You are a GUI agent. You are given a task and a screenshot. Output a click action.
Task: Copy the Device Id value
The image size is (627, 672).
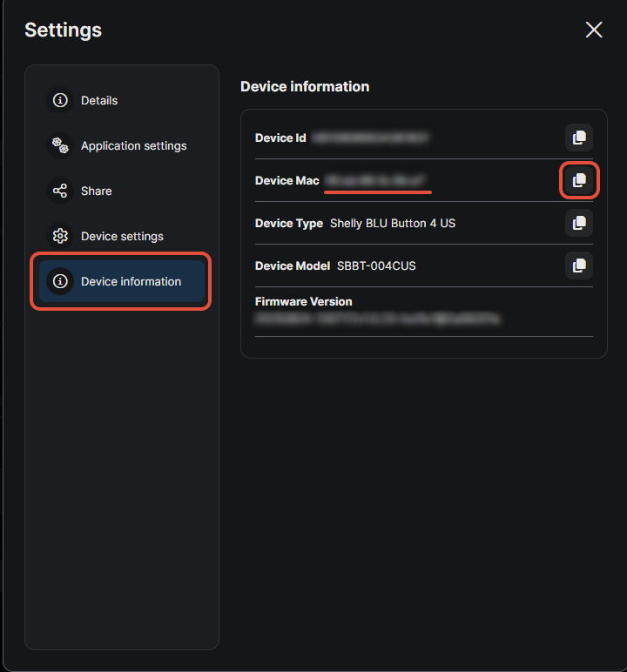click(578, 138)
